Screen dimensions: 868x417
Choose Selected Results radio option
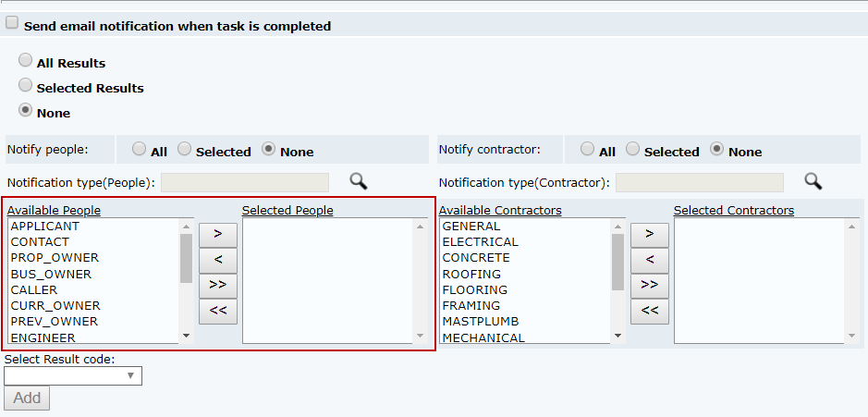[26, 86]
